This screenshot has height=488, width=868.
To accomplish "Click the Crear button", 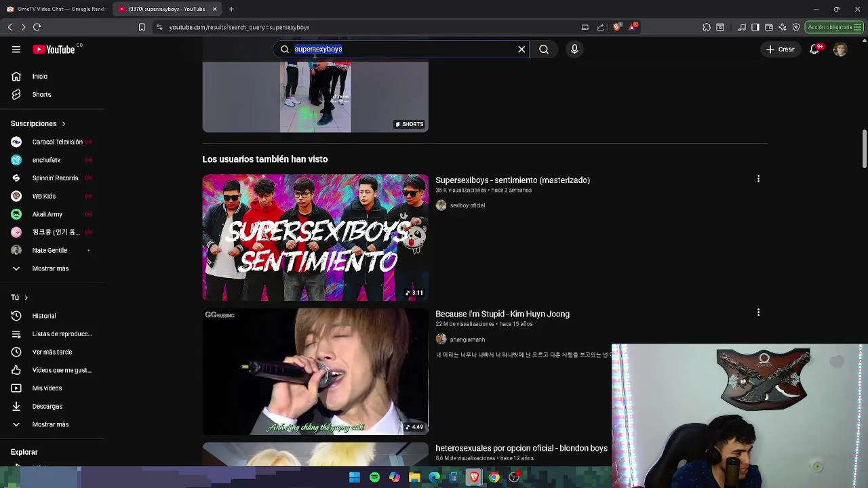I will [x=780, y=49].
